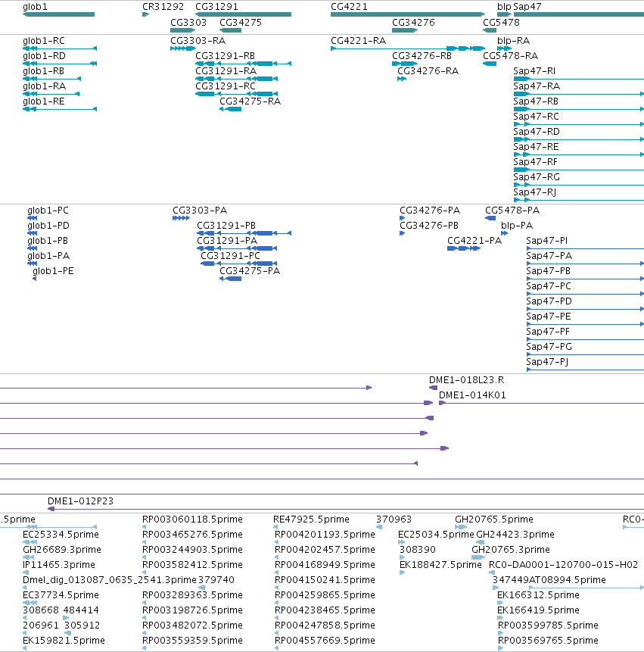Click transcript CG5478-RA
644x652 pixels.
point(510,56)
